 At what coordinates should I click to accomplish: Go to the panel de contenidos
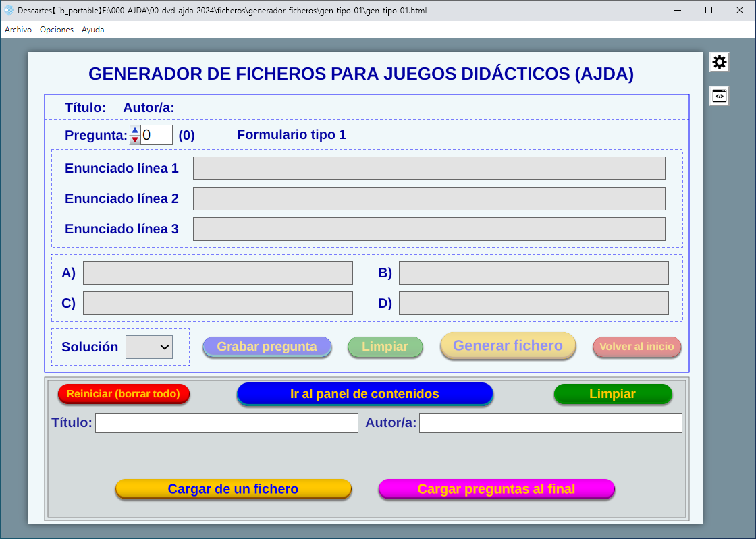tap(364, 394)
